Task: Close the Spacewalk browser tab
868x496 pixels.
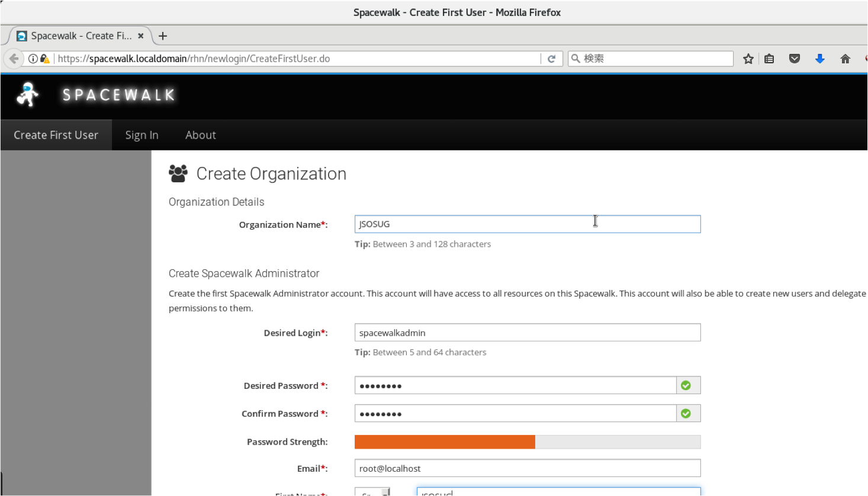Action: click(141, 36)
